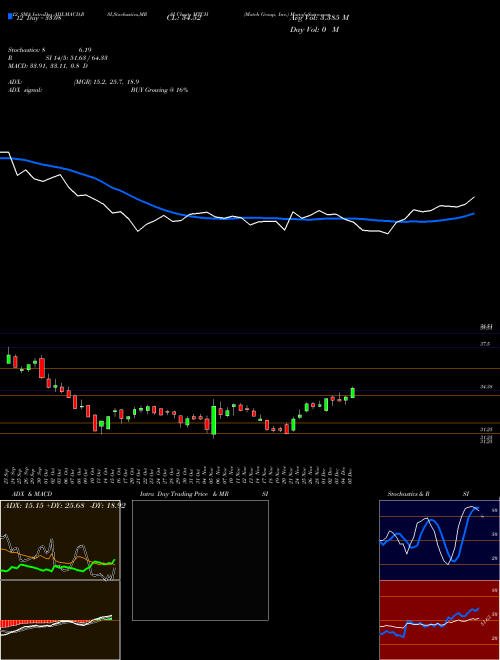Screen dimensions: 500x660
Task: Click the 37.5 price axis label
Action: [485, 344]
